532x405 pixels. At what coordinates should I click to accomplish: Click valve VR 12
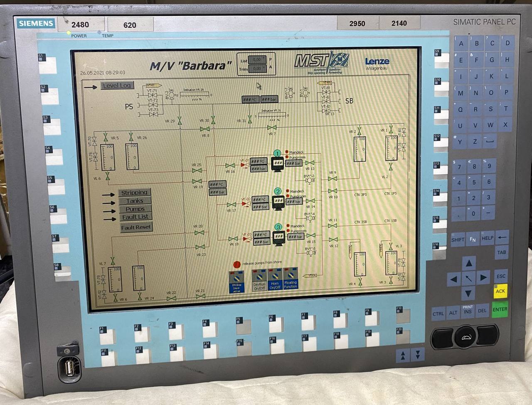pos(333,240)
